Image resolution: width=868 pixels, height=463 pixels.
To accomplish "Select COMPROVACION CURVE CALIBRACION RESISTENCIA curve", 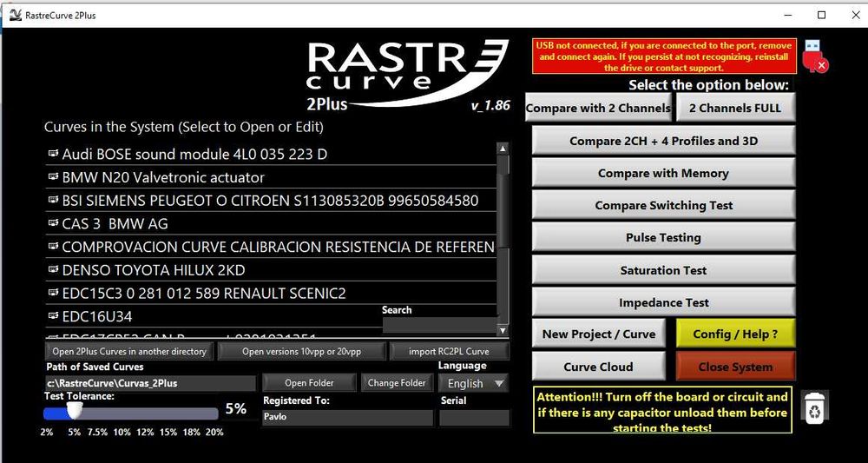I will pyautogui.click(x=271, y=247).
